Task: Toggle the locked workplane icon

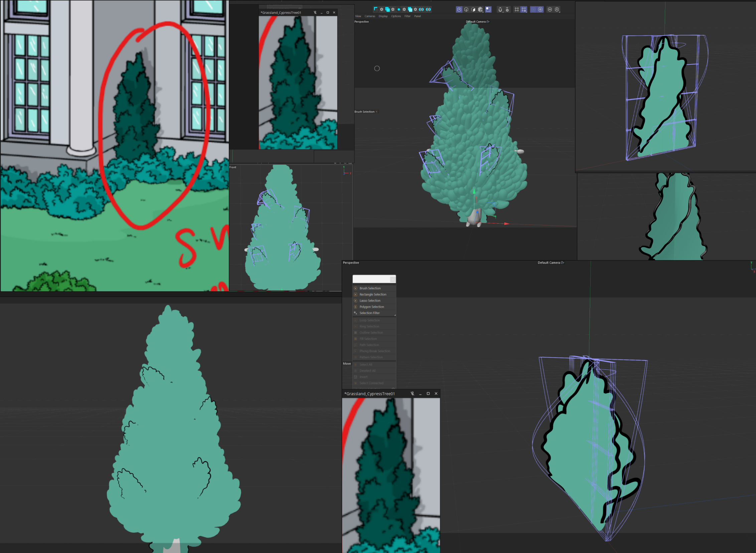Action: (524, 9)
